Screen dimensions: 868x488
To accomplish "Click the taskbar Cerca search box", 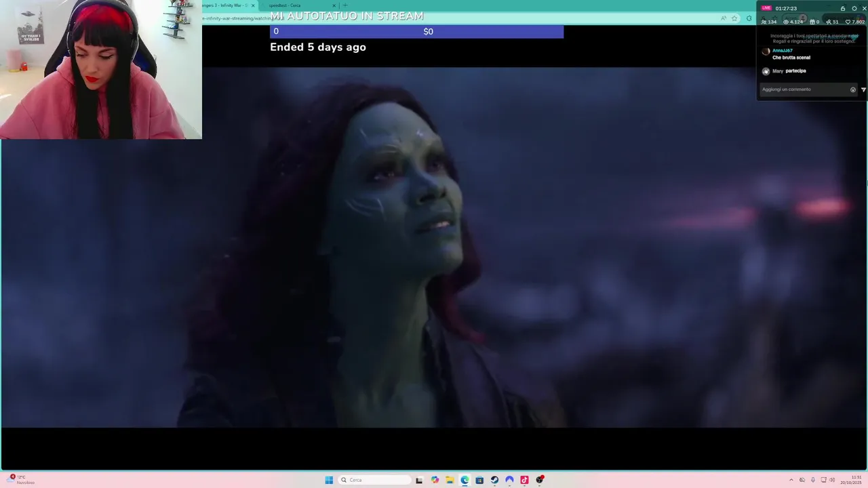I will click(x=375, y=480).
